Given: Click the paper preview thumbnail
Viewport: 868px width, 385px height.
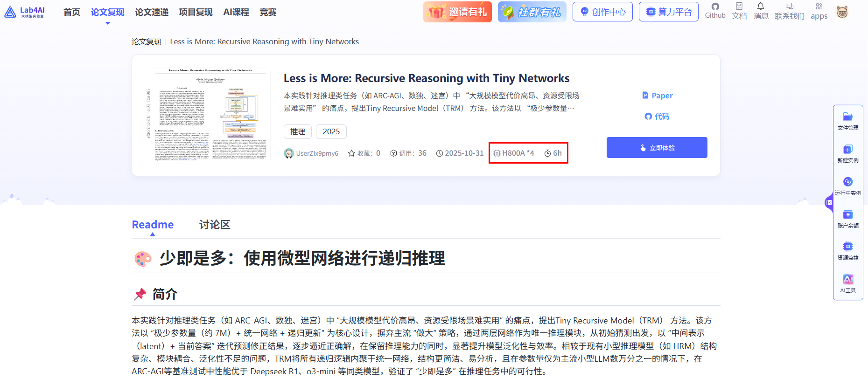Looking at the screenshot, I should pos(208,115).
